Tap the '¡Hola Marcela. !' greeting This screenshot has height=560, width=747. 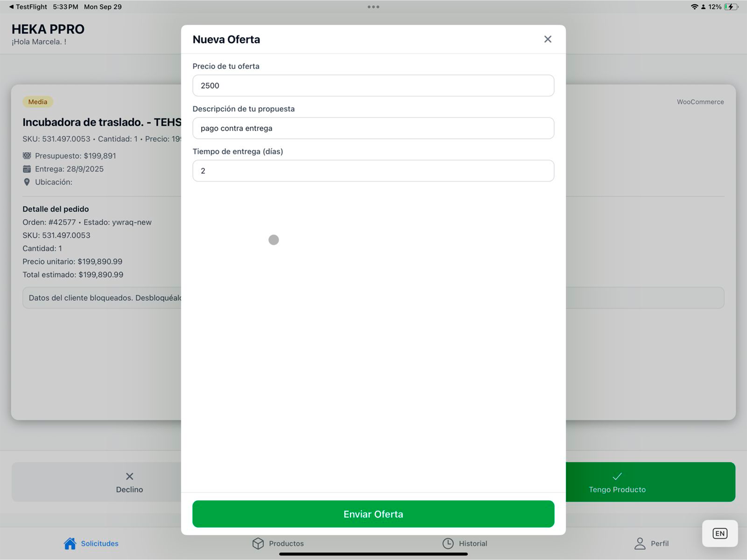[39, 42]
